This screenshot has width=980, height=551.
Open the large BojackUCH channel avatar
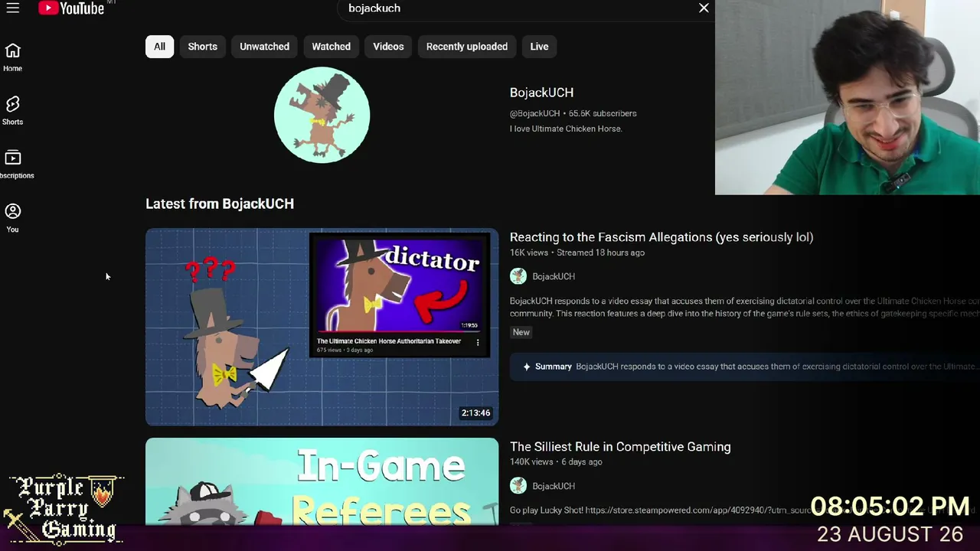[x=322, y=115]
